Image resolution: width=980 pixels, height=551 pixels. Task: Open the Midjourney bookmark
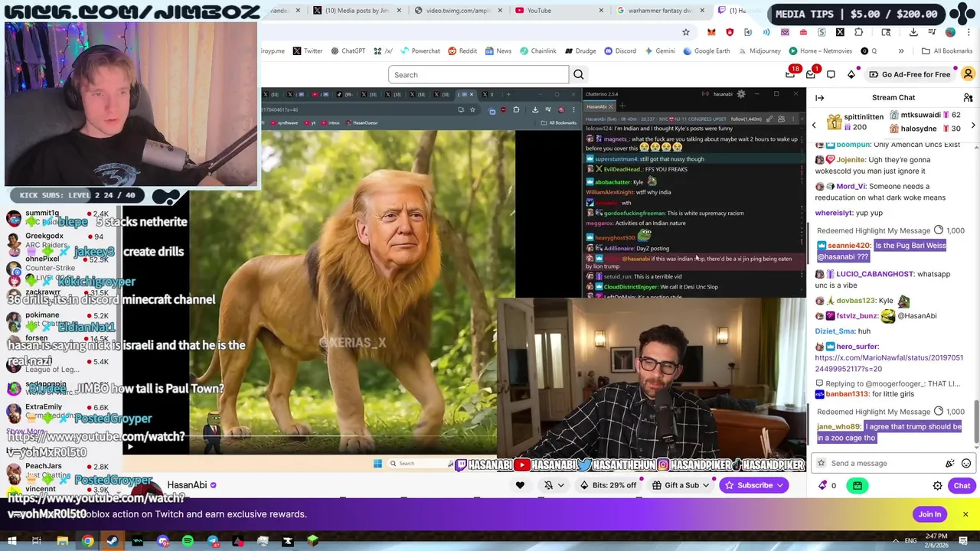pos(759,51)
